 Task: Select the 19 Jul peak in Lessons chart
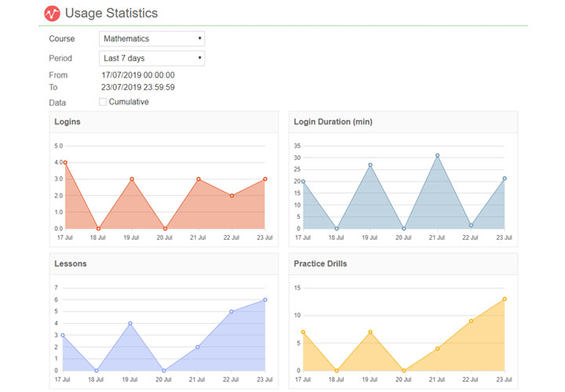(x=130, y=323)
